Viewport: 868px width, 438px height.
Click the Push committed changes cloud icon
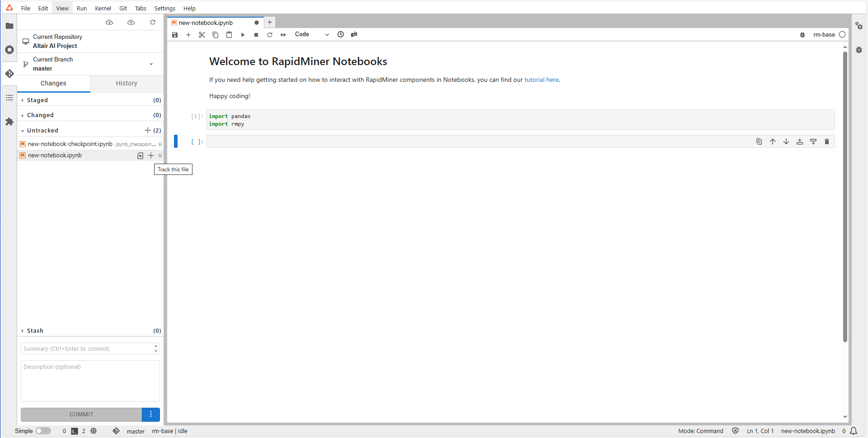(x=131, y=22)
